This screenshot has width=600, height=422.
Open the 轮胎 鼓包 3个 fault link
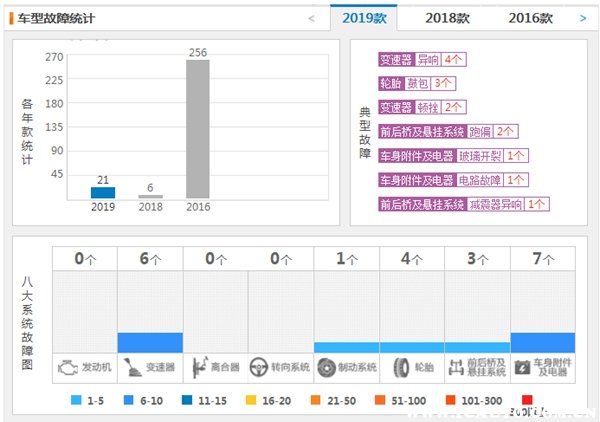(417, 83)
